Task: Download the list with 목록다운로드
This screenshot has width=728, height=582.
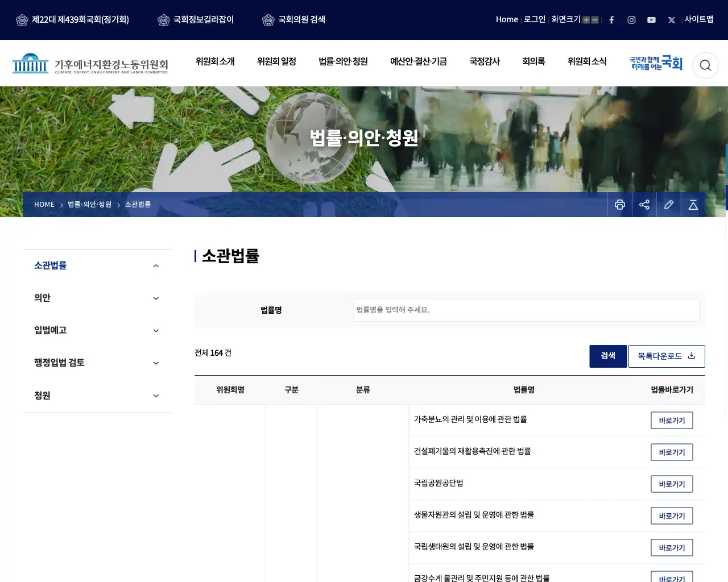Action: click(x=667, y=356)
